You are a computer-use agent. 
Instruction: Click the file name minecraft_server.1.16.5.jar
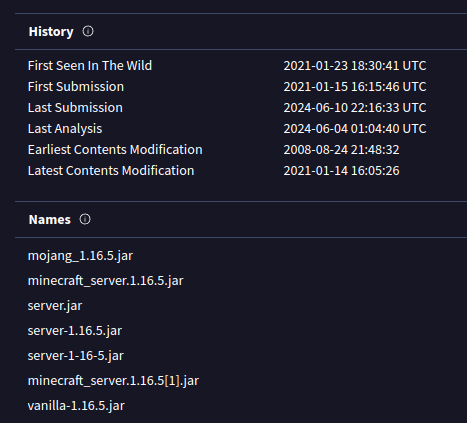coord(106,281)
